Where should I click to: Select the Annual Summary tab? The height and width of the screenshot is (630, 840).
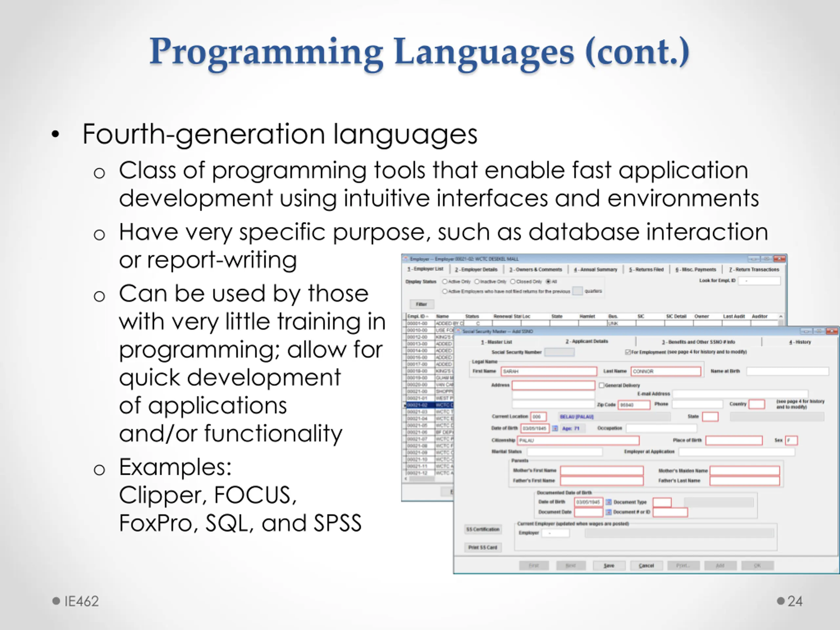tap(595, 269)
